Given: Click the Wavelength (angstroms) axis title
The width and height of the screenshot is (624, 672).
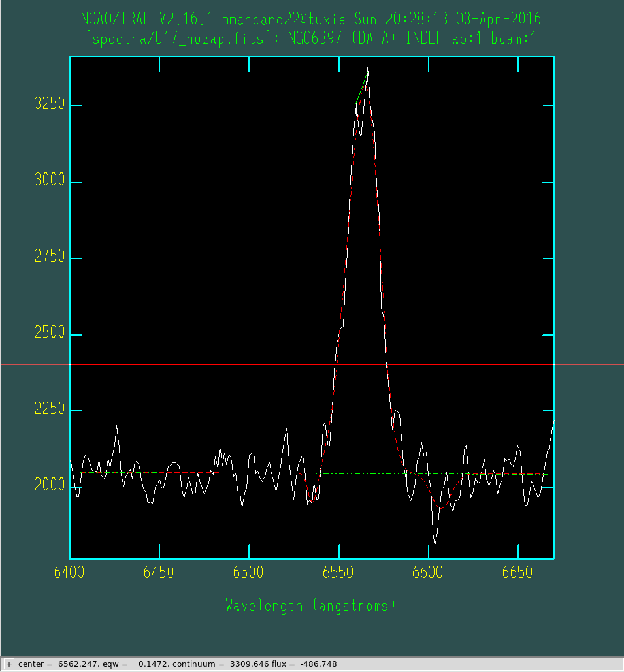Looking at the screenshot, I should tap(311, 605).
